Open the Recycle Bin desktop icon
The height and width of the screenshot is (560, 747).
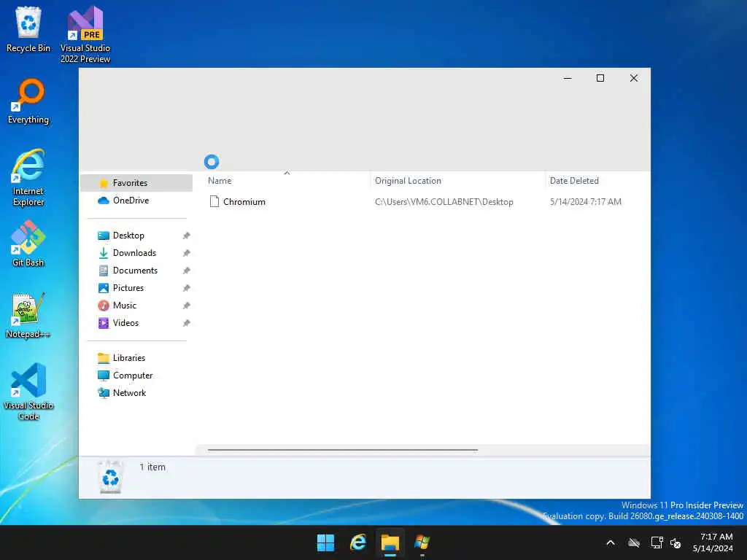click(x=28, y=29)
